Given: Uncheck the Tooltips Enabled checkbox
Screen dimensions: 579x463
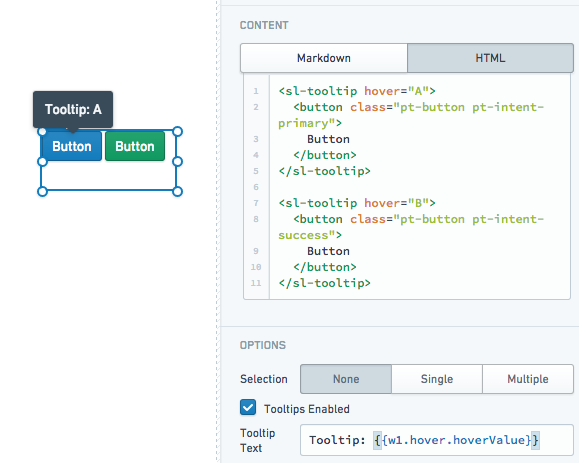Looking at the screenshot, I should (248, 408).
